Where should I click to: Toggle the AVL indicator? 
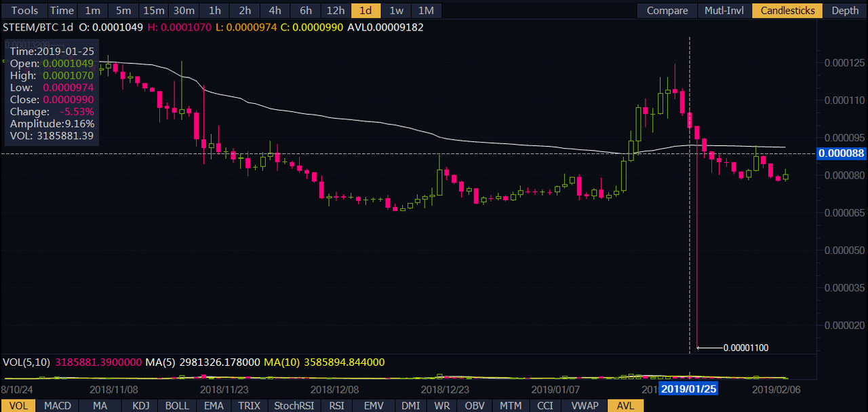pyautogui.click(x=625, y=405)
